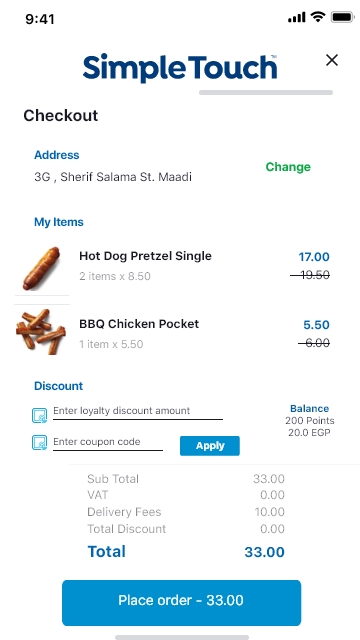Viewport: 360px width, 640px height.
Task: Focus the loyalty discount amount field
Action: [138, 411]
